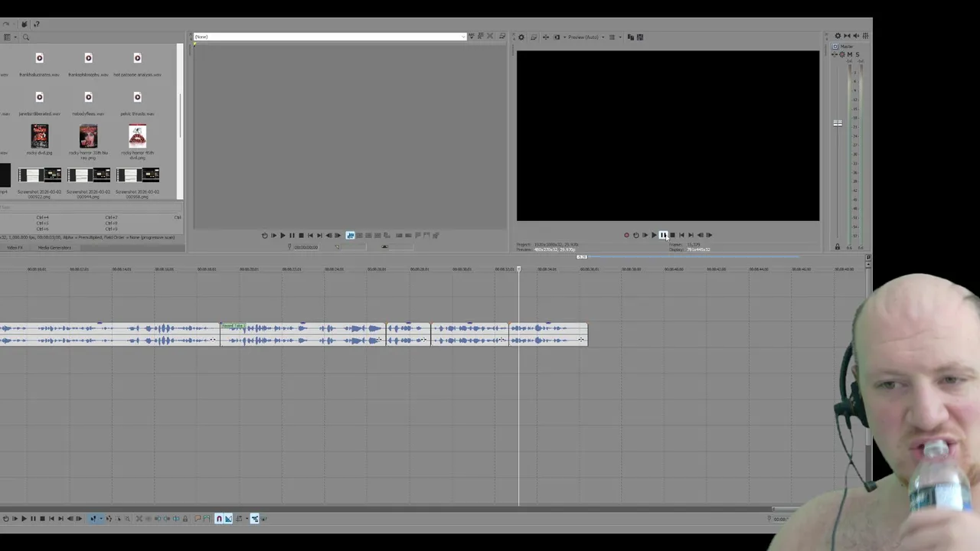Select pelvic thrusts.wav media file
This screenshot has height=551, width=980.
pos(137,104)
